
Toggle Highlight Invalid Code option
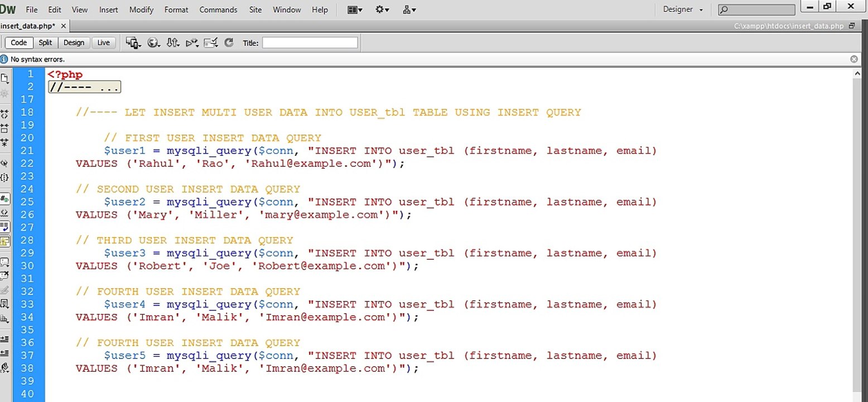tap(4, 213)
